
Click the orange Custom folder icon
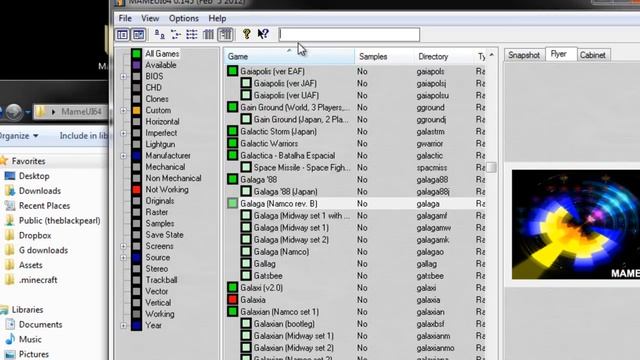point(136,110)
